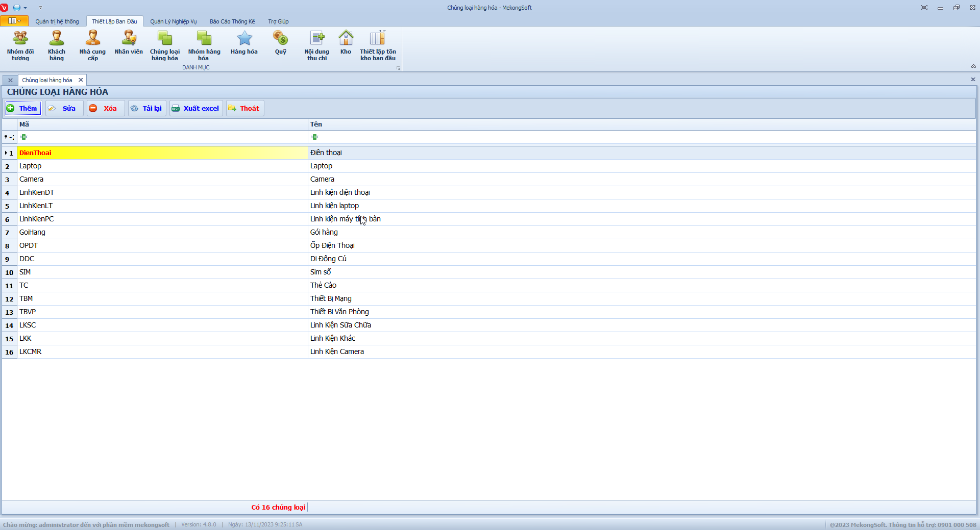The height and width of the screenshot is (530, 980).
Task: Click the Mã column filter field
Action: pos(162,137)
